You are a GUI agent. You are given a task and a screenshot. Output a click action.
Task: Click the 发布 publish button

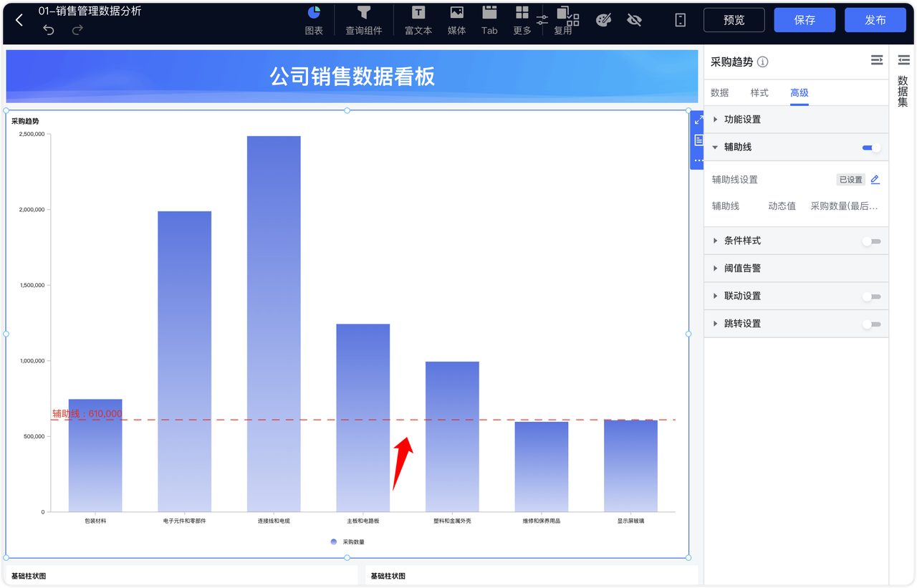875,19
